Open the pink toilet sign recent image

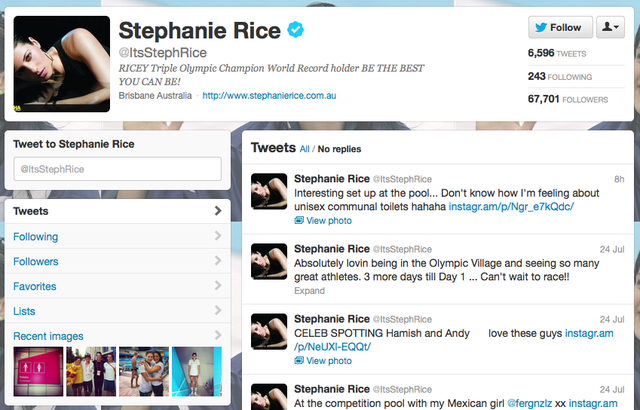pyautogui.click(x=38, y=372)
